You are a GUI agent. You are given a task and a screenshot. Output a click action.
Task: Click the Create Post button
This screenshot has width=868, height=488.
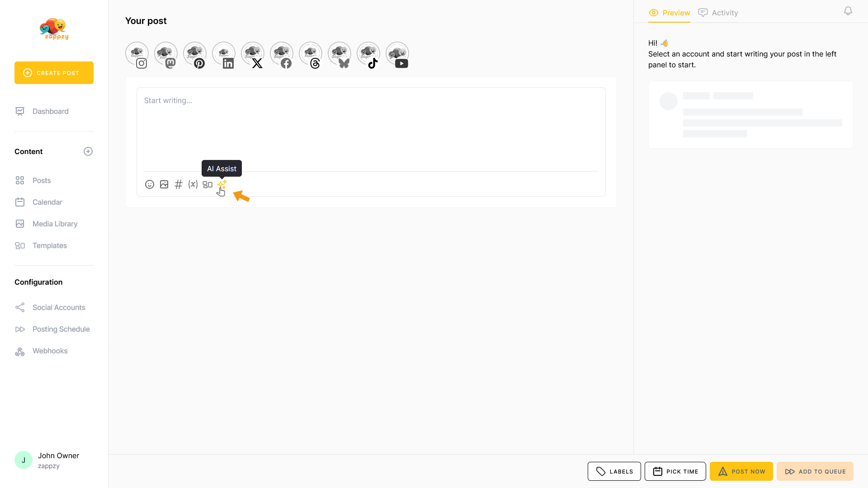(x=54, y=73)
